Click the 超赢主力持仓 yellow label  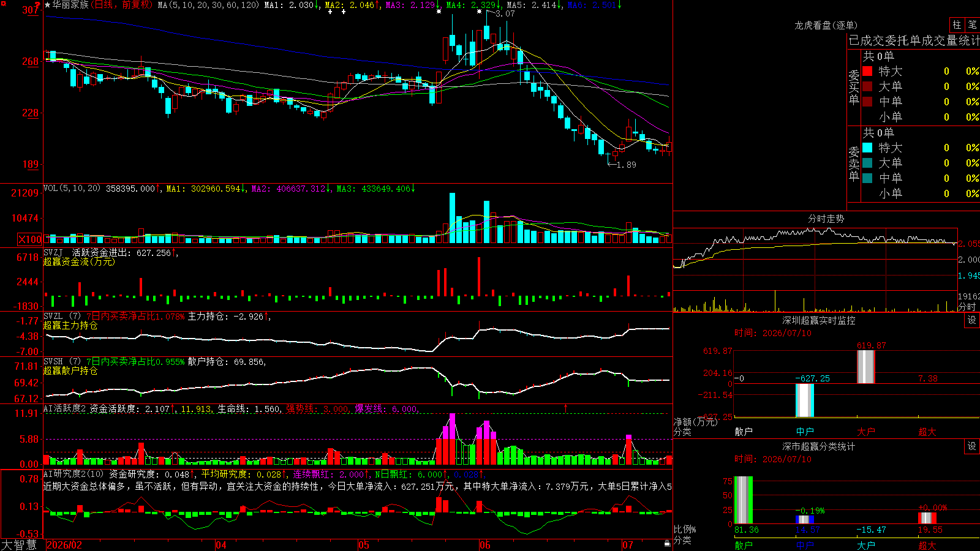tap(70, 325)
